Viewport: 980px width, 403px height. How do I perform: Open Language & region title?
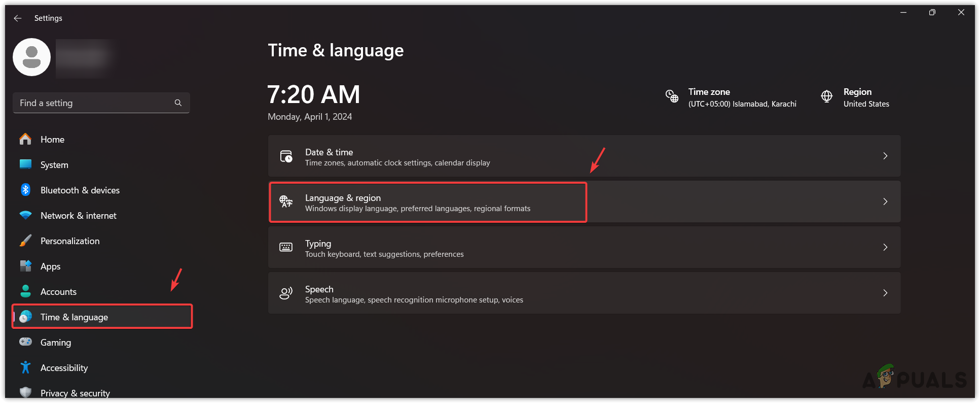click(343, 198)
